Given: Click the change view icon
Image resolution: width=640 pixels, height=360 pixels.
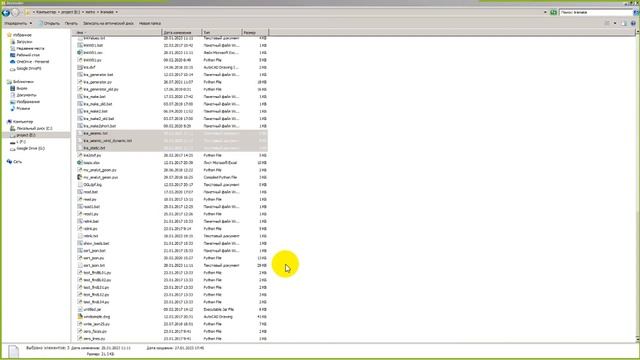Looking at the screenshot, I should pos(607,23).
